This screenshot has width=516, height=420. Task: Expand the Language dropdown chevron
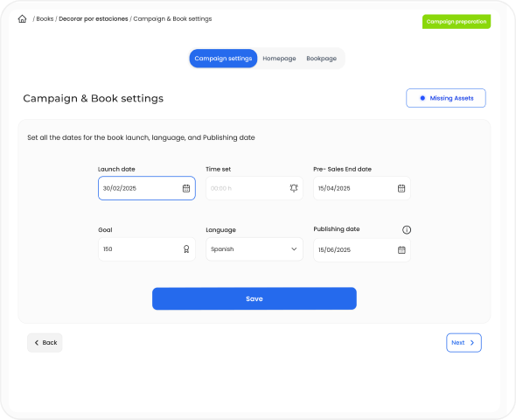pos(294,249)
